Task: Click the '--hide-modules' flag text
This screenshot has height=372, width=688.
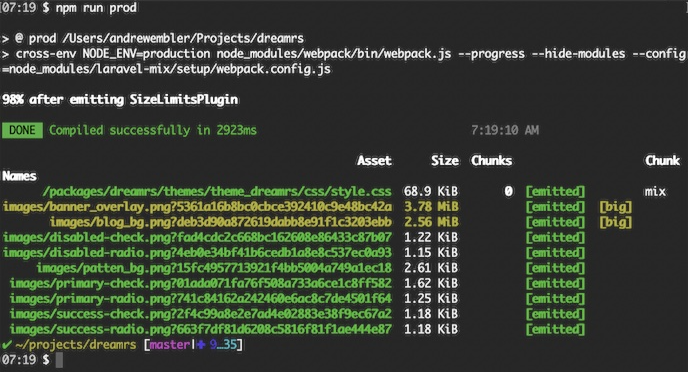Action: [578, 54]
